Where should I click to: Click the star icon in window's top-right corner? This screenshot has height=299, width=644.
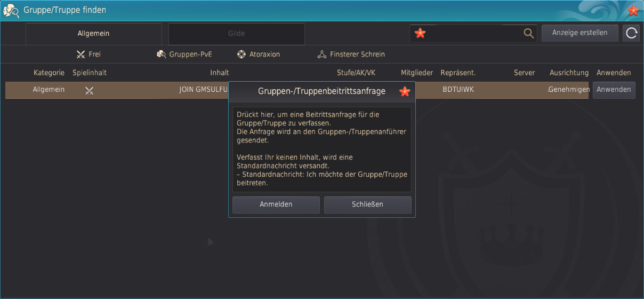[x=633, y=11]
